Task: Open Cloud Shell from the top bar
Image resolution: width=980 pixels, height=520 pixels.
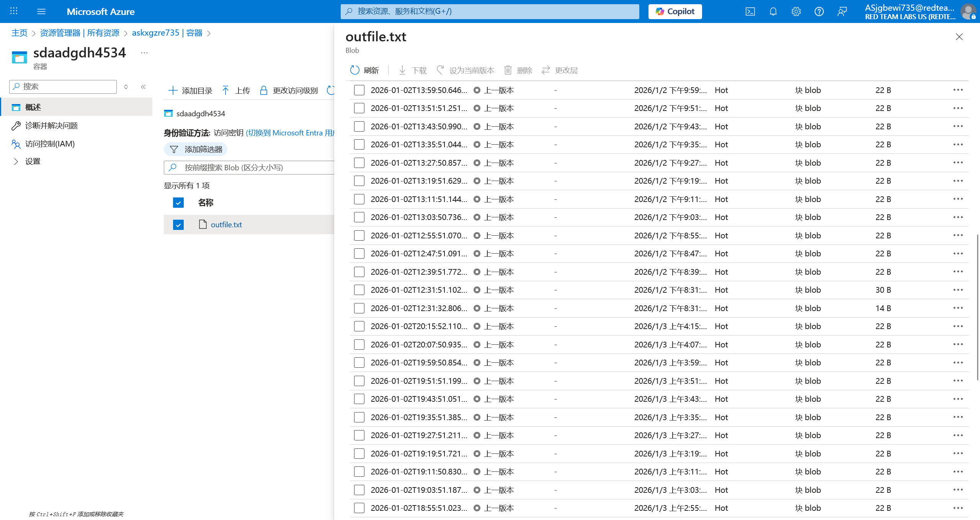Action: (750, 11)
